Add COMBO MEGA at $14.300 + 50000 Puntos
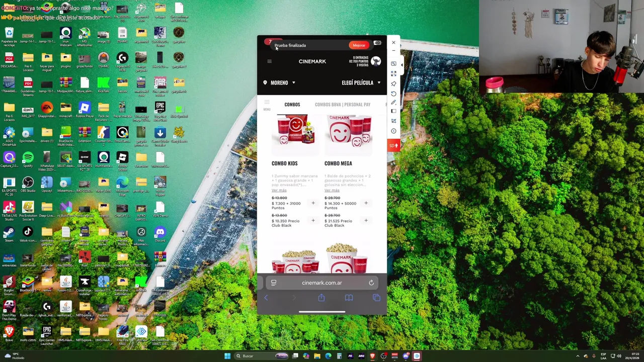The image size is (644, 362). click(366, 203)
